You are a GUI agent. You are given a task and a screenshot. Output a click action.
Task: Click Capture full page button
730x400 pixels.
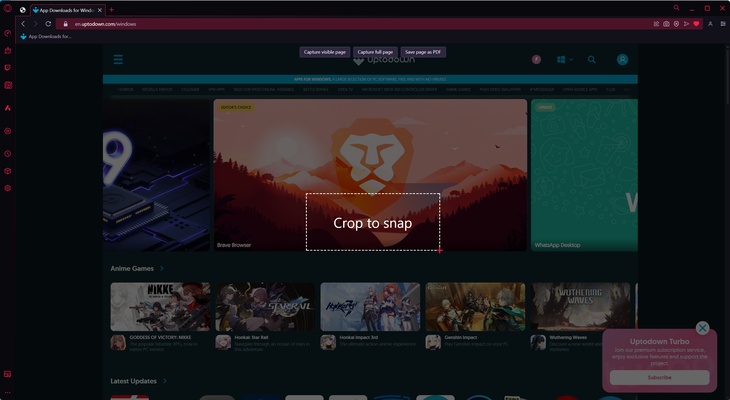(375, 52)
